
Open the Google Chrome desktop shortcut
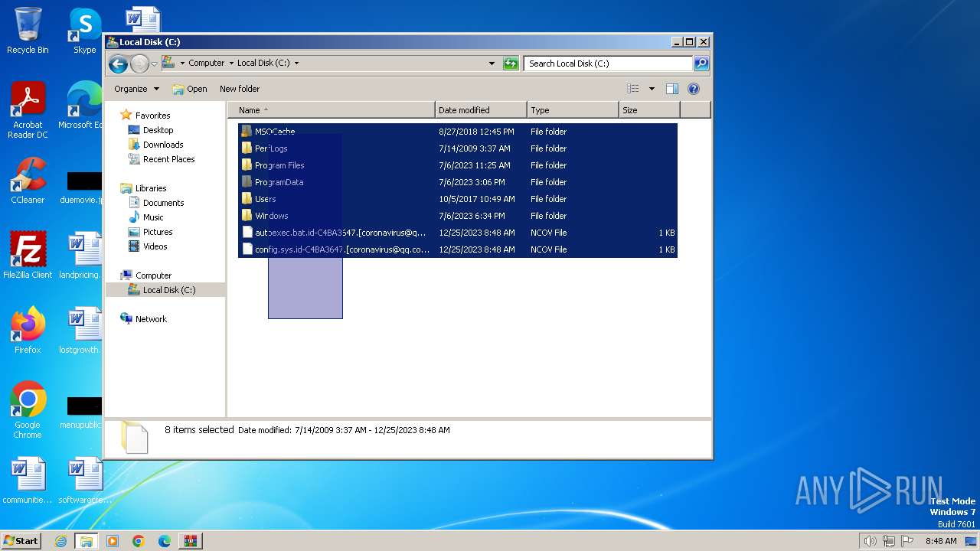(28, 410)
